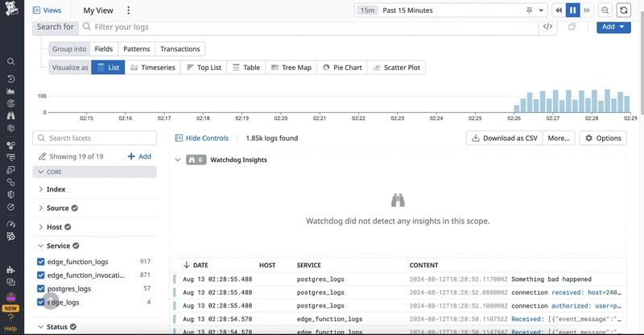Visualize as List

click(108, 68)
